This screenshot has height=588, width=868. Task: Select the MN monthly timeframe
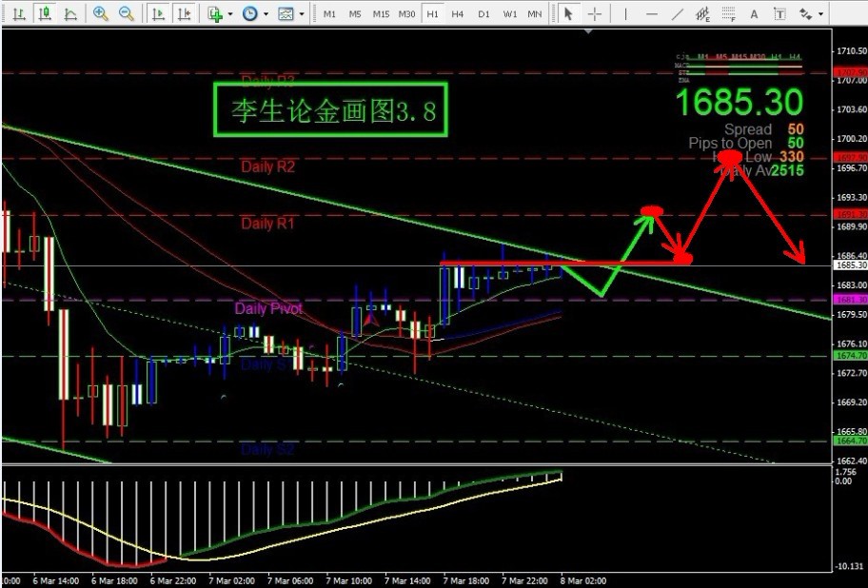[535, 14]
